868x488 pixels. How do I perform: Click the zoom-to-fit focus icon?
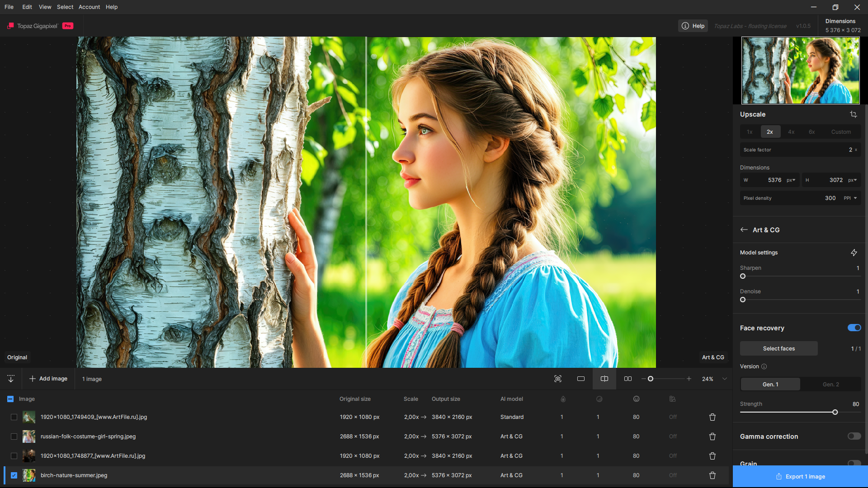(557, 379)
